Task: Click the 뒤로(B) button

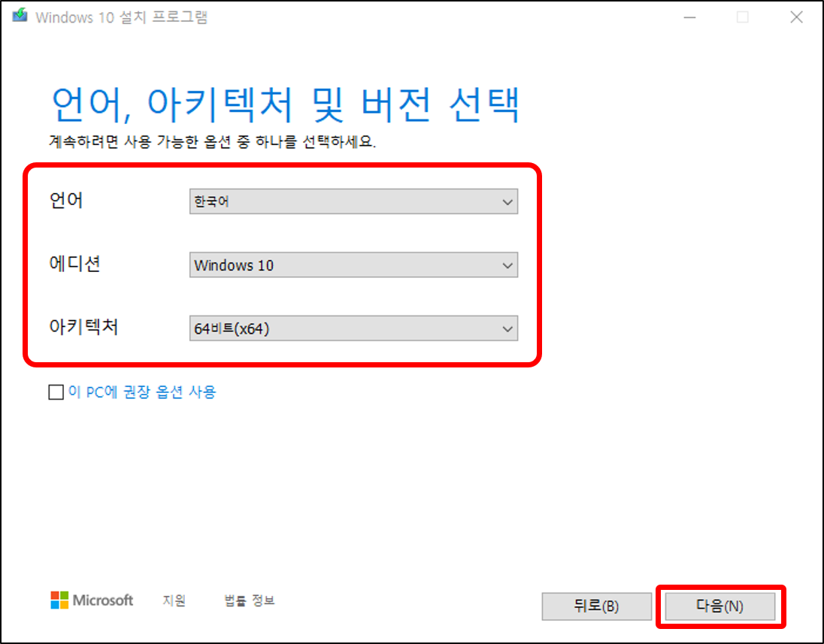Action: click(596, 606)
